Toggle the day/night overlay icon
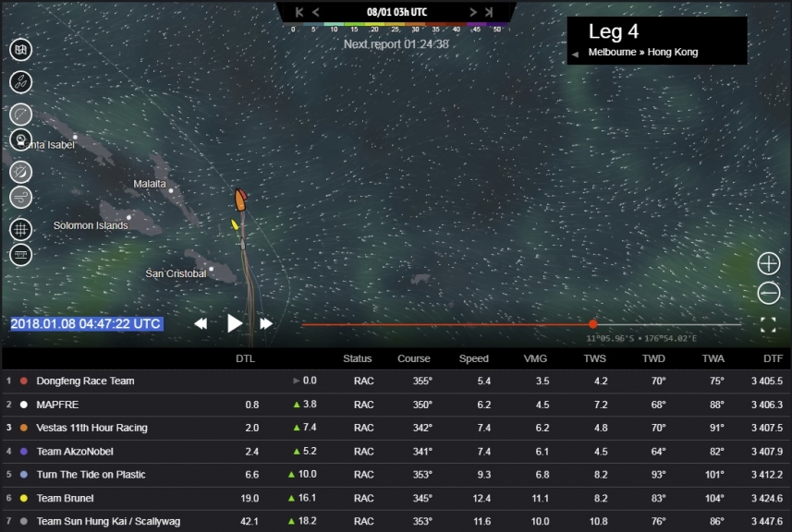Screen dimensions: 792x532 click(20, 172)
